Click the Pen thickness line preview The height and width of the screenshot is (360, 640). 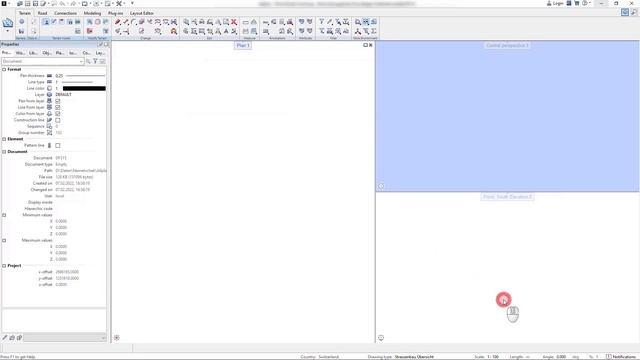click(x=85, y=76)
